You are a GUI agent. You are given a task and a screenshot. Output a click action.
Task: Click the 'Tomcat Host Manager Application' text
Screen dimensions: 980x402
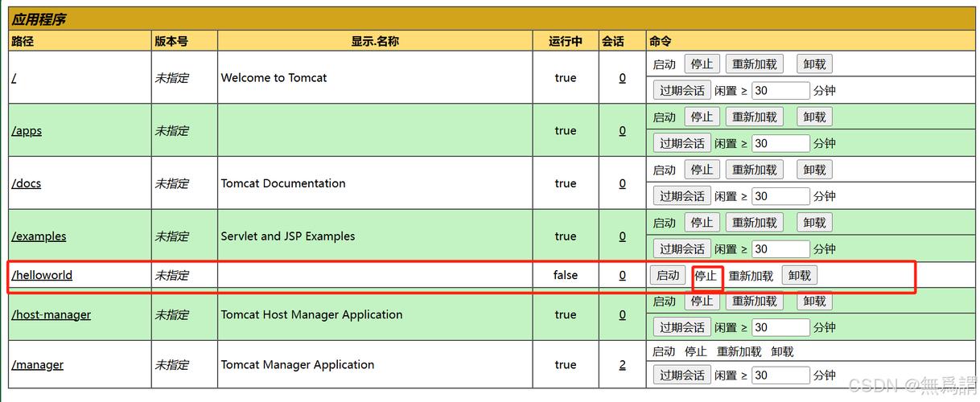[x=312, y=314]
